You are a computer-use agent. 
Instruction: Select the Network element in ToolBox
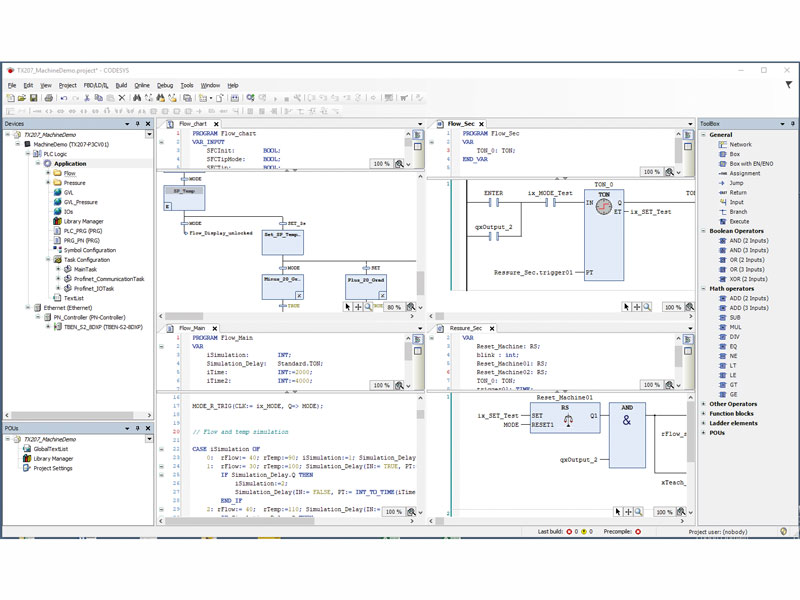(740, 144)
